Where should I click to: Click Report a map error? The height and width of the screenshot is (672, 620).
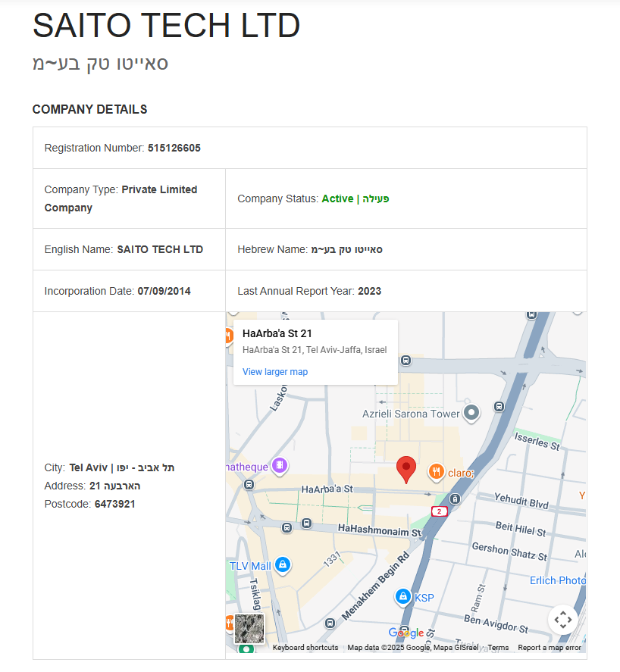point(550,648)
